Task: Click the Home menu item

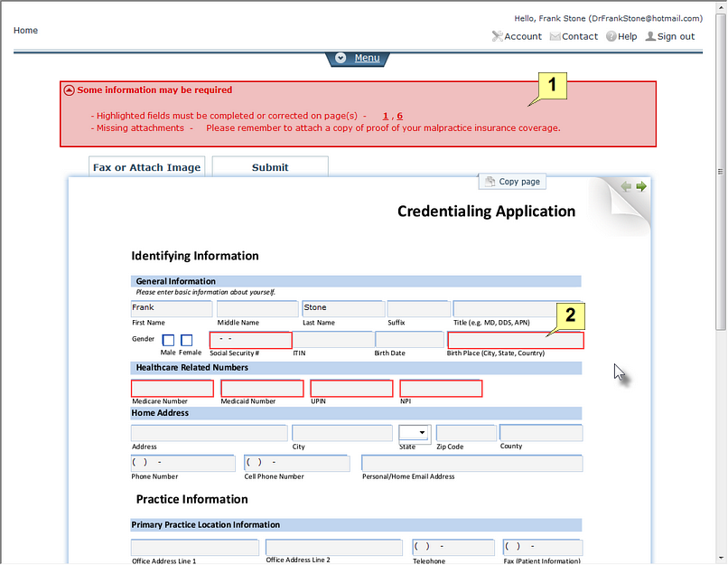Action: click(25, 30)
